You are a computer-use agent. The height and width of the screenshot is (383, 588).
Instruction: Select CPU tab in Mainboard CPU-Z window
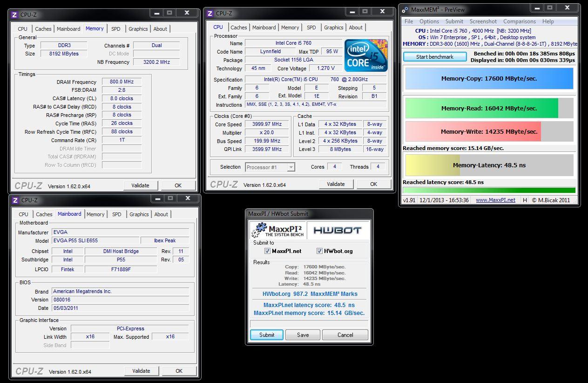pyautogui.click(x=23, y=214)
